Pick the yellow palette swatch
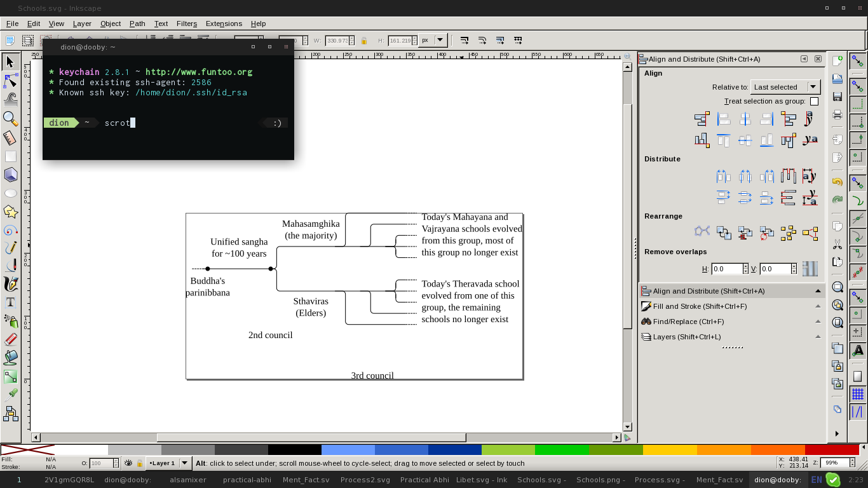The image size is (868, 488). [670, 450]
